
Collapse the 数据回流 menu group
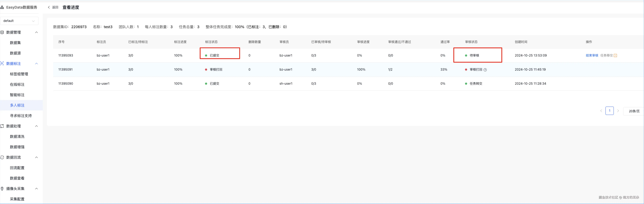36,157
